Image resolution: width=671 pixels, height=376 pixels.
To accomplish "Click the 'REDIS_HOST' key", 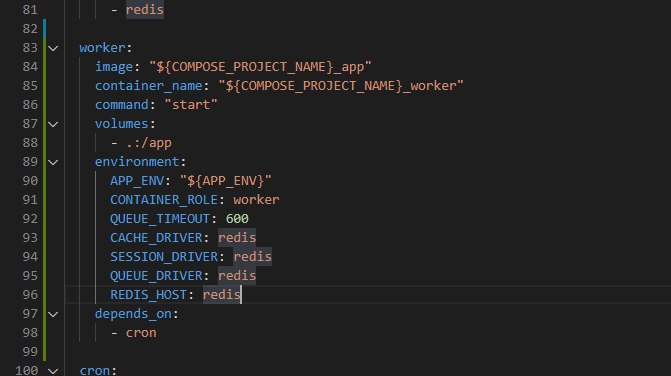I will pos(148,295).
